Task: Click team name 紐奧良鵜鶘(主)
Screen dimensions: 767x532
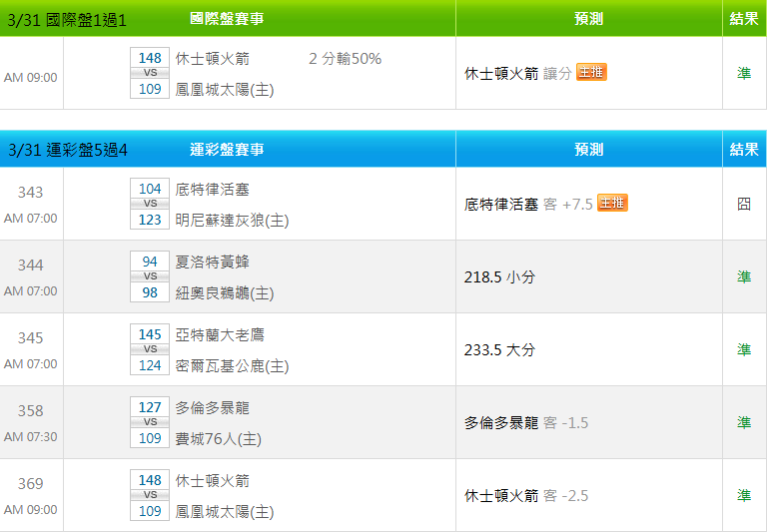Action: click(225, 293)
